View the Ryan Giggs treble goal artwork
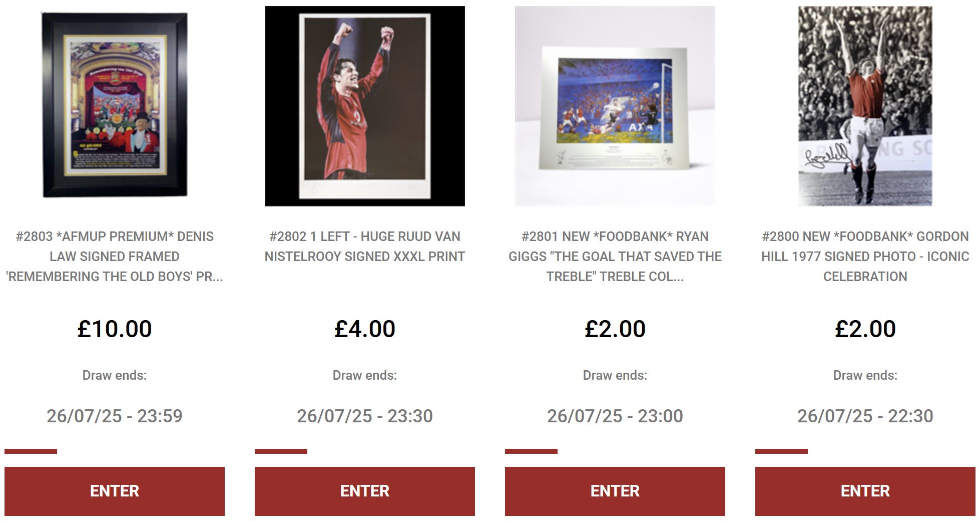The height and width of the screenshot is (521, 980). (x=615, y=106)
